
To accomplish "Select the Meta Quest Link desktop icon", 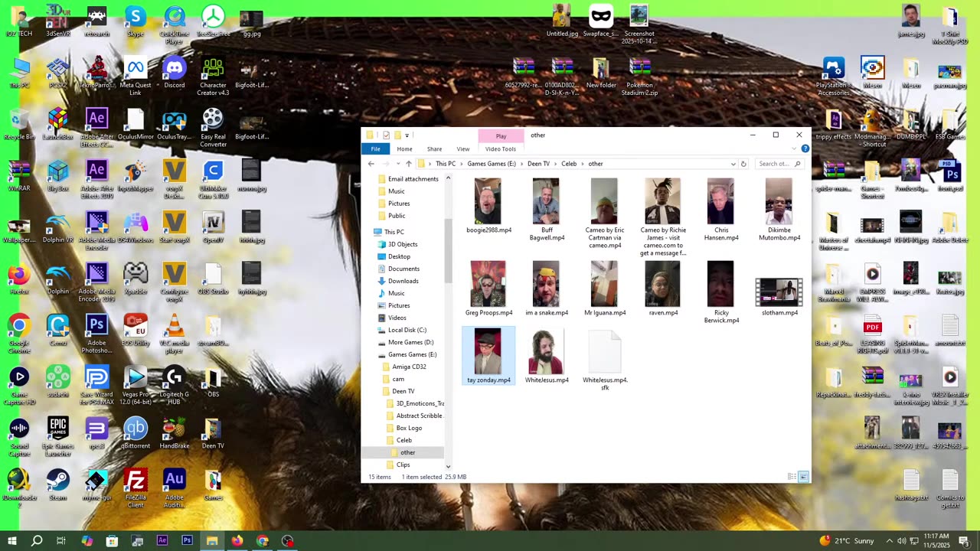I will click(x=136, y=77).
